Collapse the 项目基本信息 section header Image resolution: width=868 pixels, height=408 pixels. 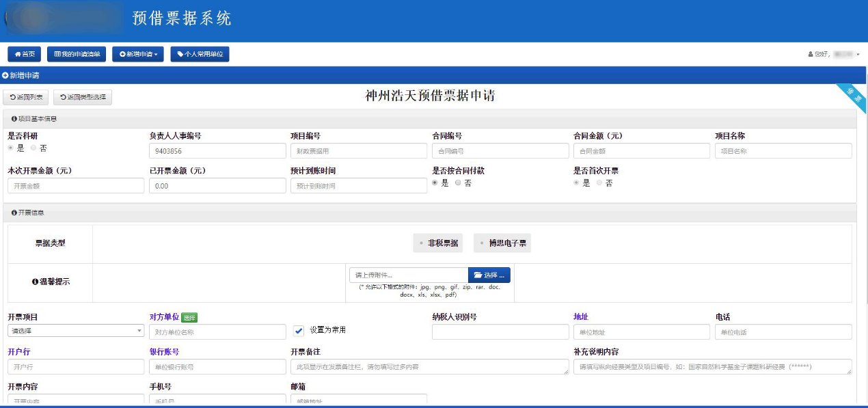click(x=34, y=118)
